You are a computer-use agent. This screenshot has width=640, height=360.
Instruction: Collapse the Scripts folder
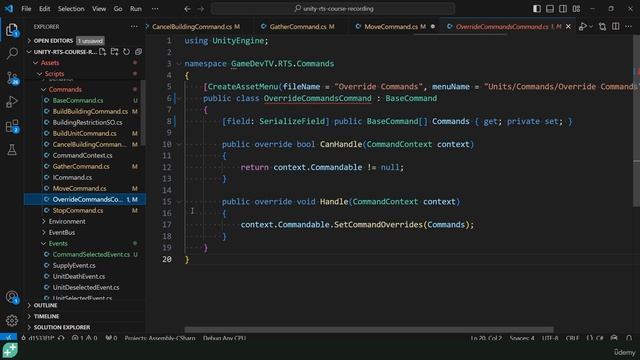pyautogui.click(x=54, y=74)
